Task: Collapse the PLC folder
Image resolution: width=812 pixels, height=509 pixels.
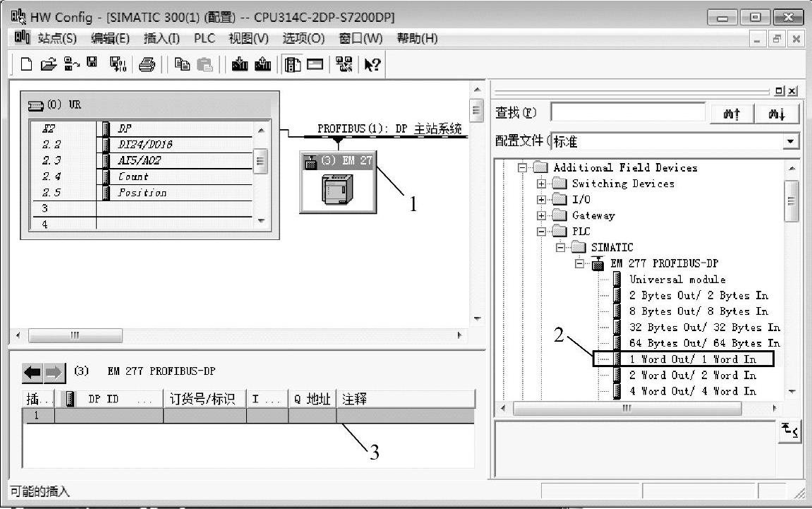Action: coord(541,232)
